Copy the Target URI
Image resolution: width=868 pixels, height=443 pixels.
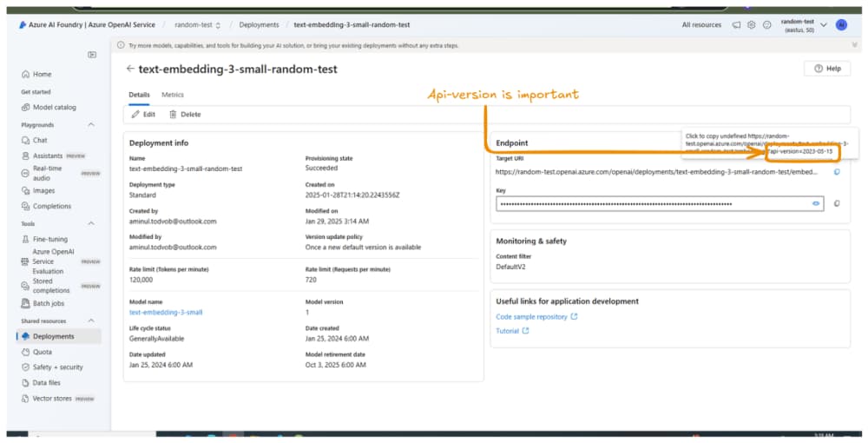[x=837, y=172]
